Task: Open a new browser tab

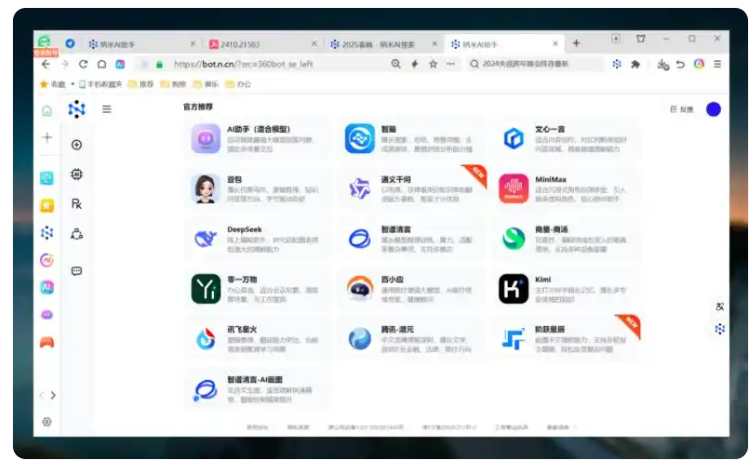Action: pyautogui.click(x=576, y=43)
